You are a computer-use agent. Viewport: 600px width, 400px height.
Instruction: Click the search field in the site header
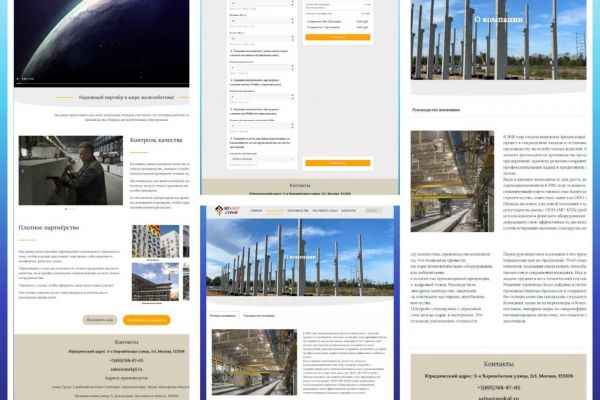(x=373, y=211)
